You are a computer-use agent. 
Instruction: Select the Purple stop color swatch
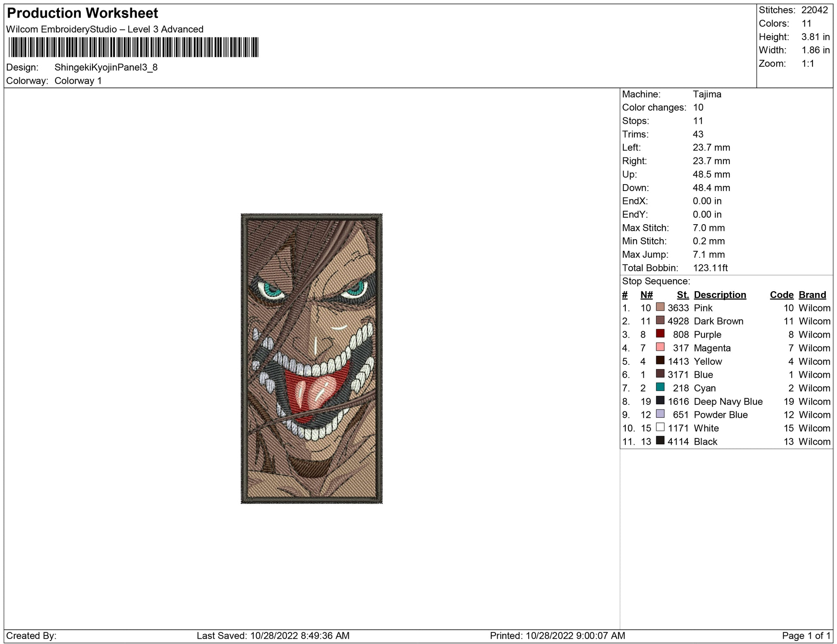pos(660,334)
